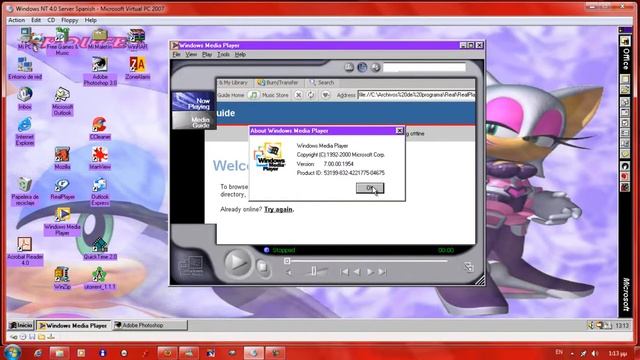Click the seek bar handle
The height and width of the screenshot is (360, 640).
[x=287, y=261]
